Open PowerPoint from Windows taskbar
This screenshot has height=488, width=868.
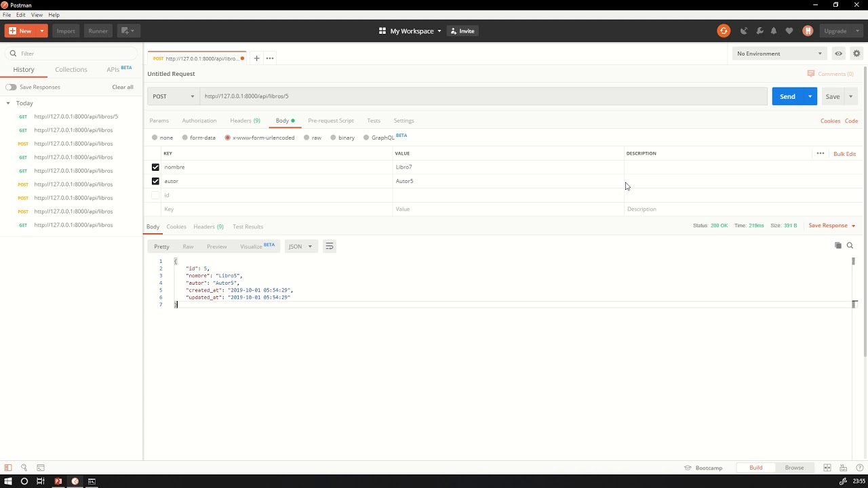pyautogui.click(x=58, y=481)
